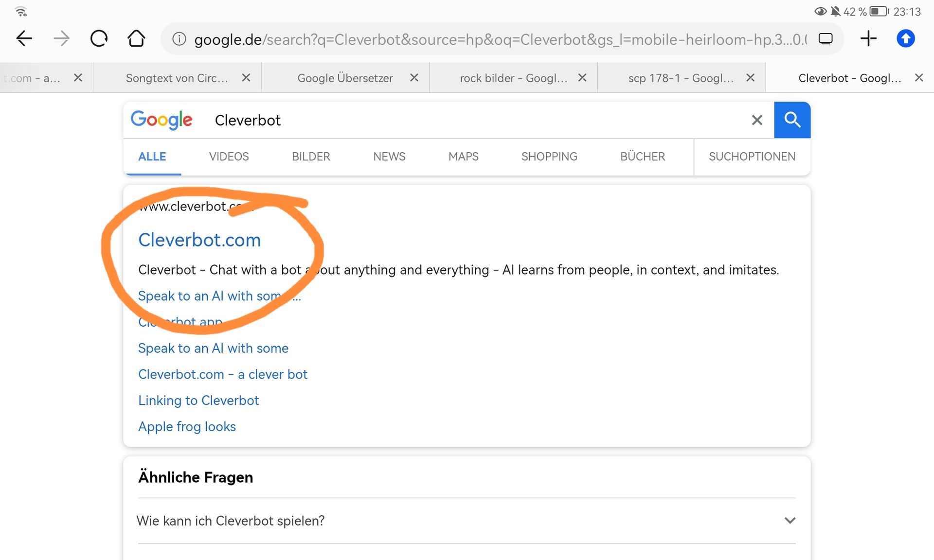Open the Cleverbot.com search result
934x560 pixels.
point(199,240)
